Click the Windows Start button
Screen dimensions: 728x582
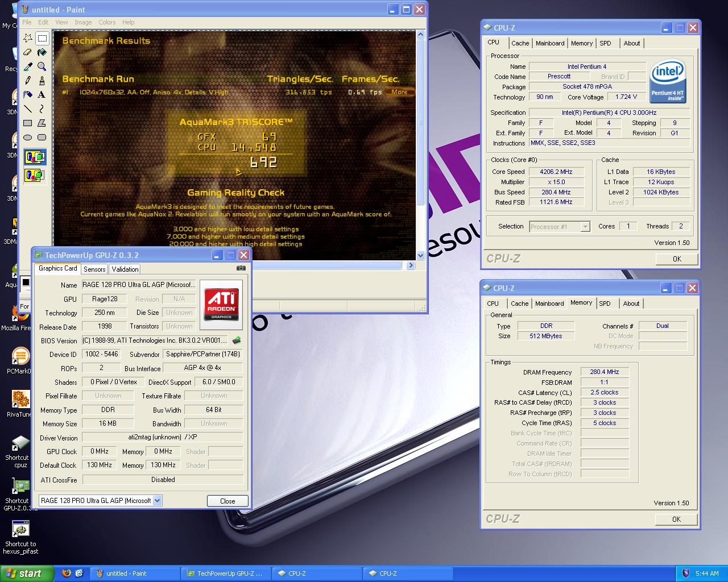(x=27, y=573)
